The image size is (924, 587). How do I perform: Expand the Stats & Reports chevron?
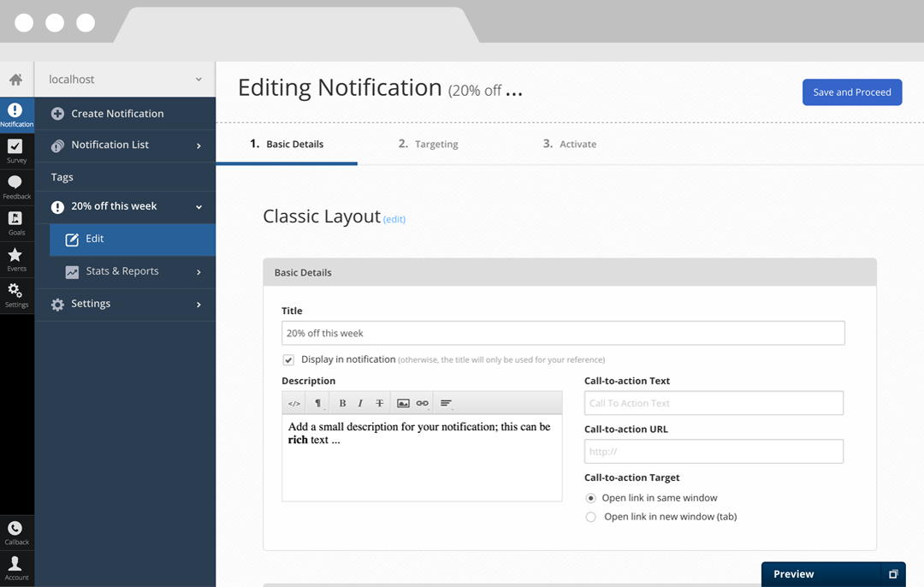[198, 272]
